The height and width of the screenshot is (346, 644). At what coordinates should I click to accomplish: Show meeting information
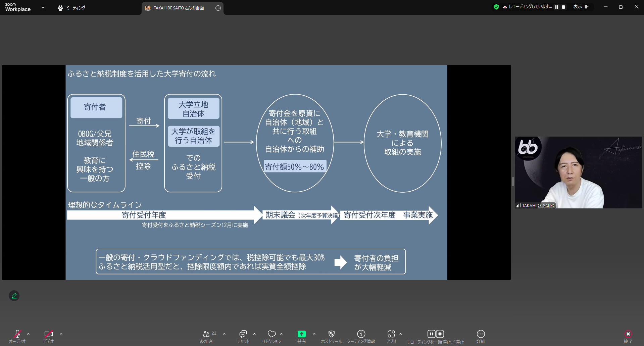point(361,337)
